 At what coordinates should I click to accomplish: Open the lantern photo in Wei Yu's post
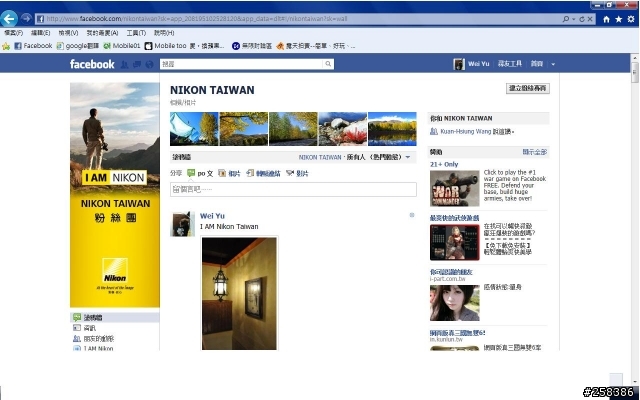tap(239, 293)
